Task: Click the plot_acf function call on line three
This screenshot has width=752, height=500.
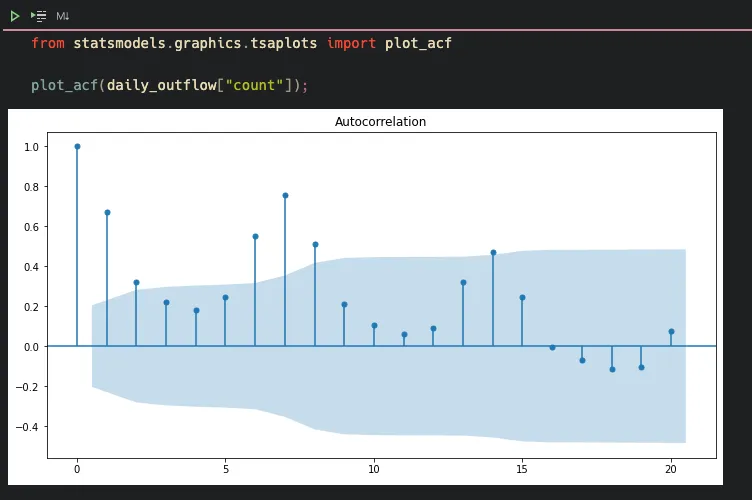Action: click(64, 85)
